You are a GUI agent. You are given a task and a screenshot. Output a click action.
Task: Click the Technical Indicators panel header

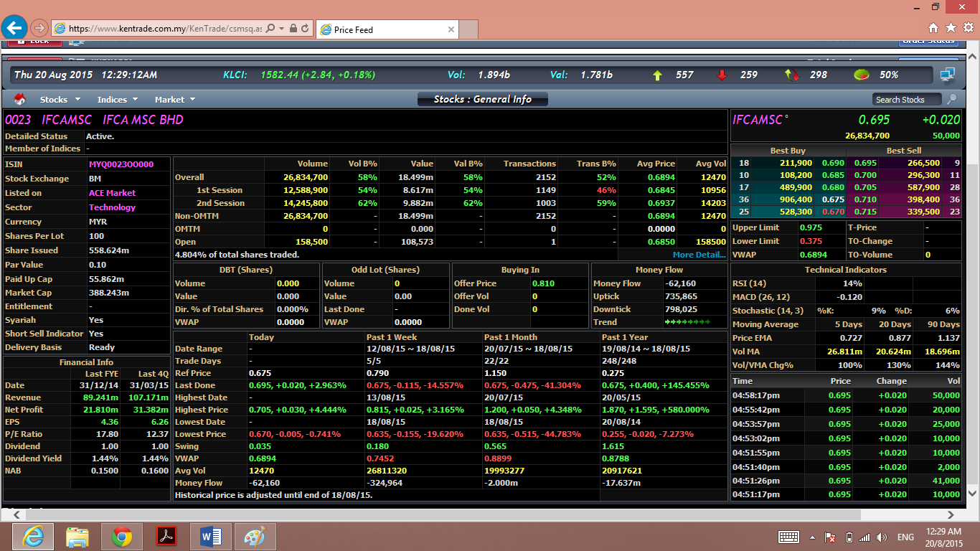(846, 270)
